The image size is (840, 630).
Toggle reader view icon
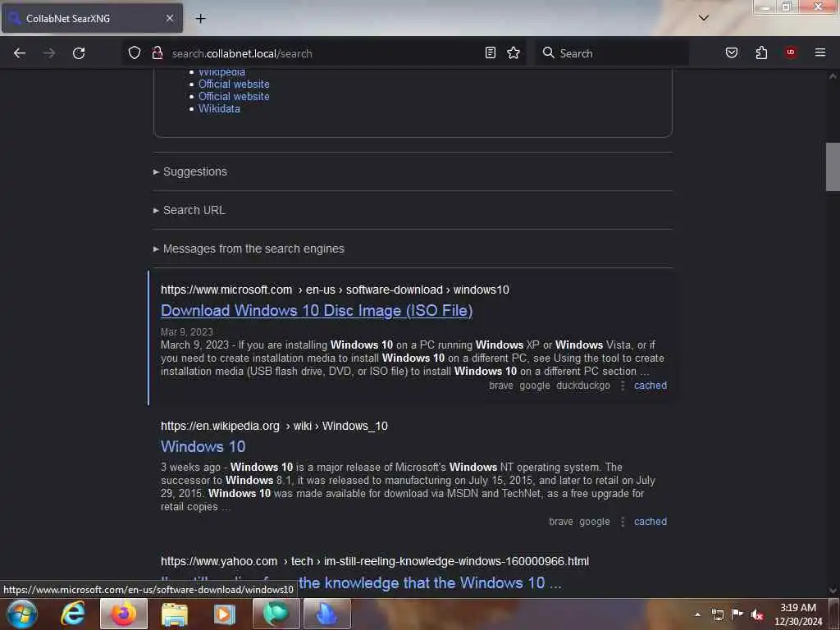click(x=491, y=52)
